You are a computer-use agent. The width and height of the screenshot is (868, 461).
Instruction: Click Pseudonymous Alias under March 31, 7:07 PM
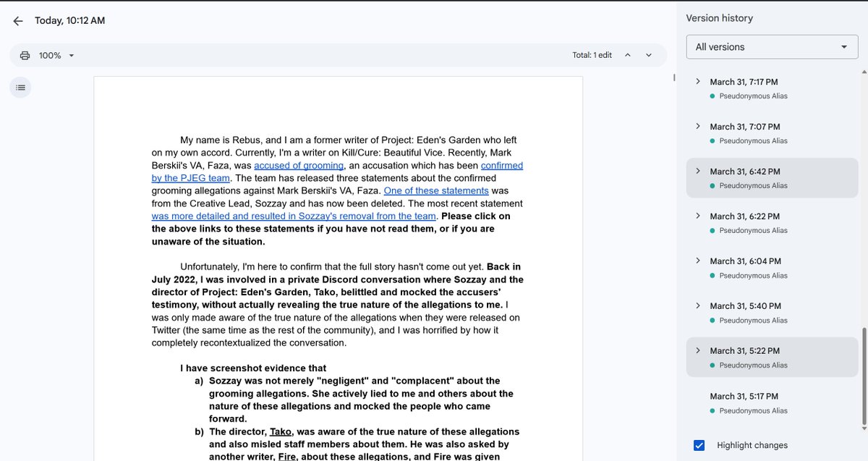(753, 141)
